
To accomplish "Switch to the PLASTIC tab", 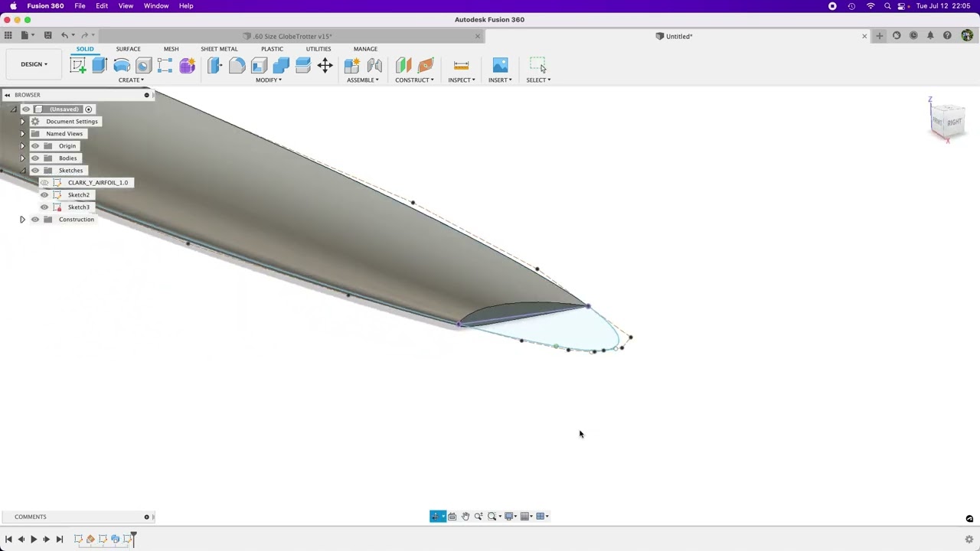I will pos(272,49).
